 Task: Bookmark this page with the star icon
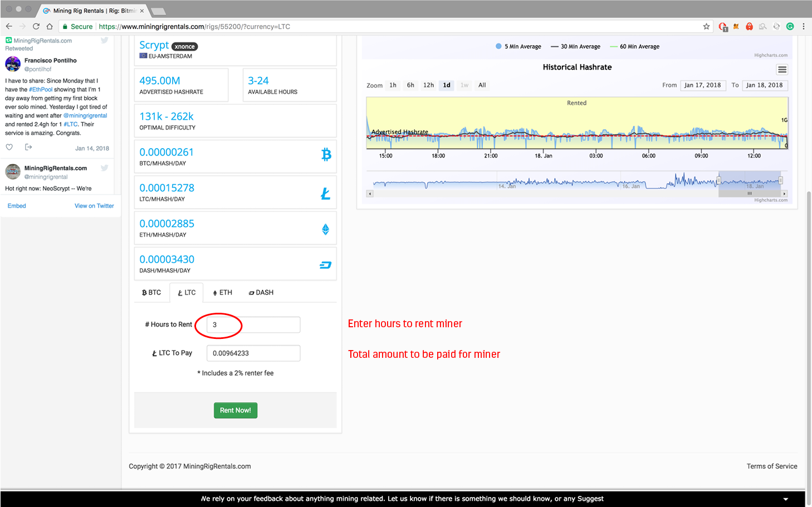tap(706, 26)
